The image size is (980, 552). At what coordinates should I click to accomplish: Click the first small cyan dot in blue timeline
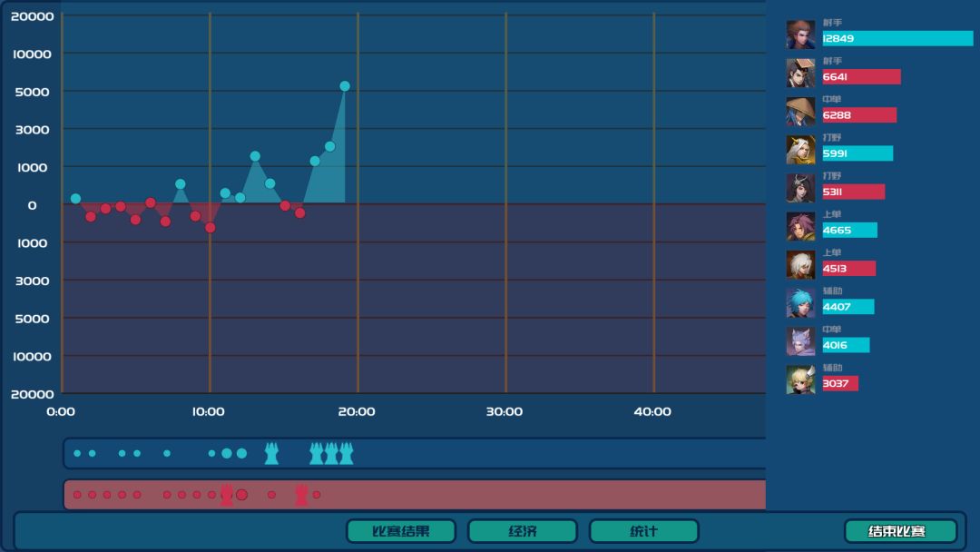click(77, 453)
